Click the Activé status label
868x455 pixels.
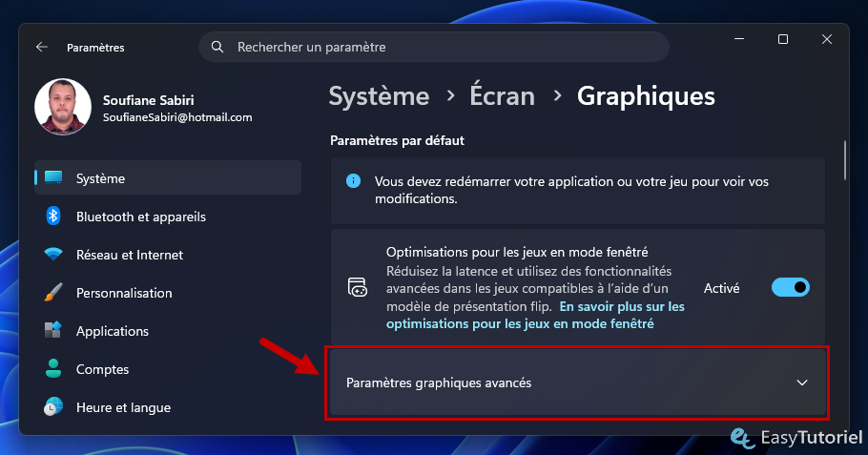[721, 288]
